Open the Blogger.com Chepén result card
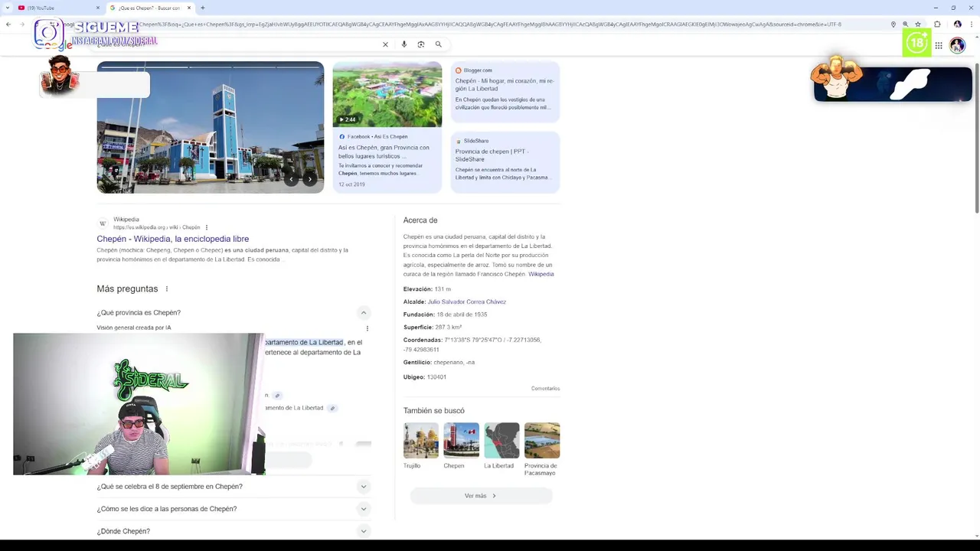 tap(505, 90)
